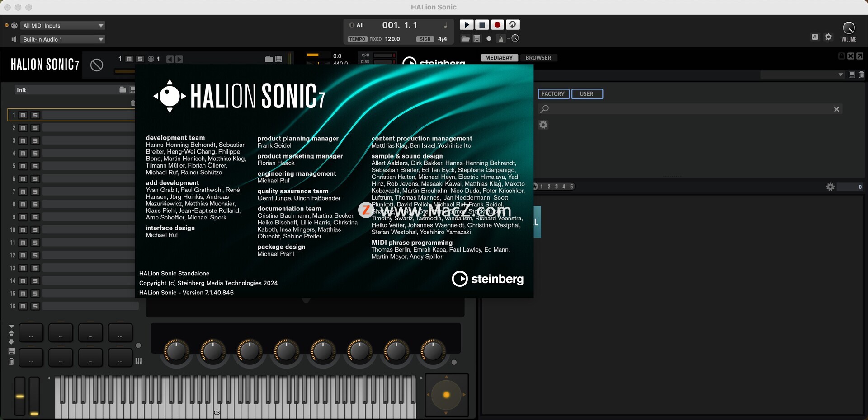Screen dimensions: 868x420
Task: Click the small A icon next to preferences gear
Action: click(x=815, y=37)
